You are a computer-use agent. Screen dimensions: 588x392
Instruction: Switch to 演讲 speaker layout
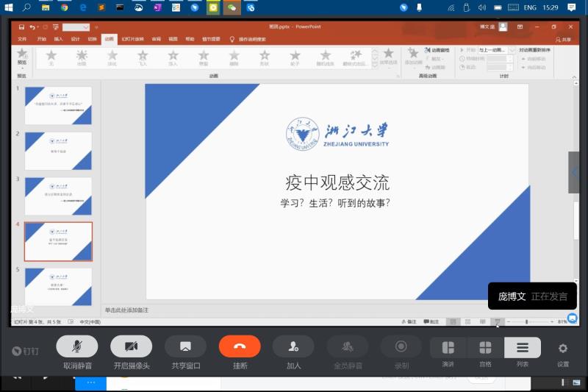pos(448,348)
